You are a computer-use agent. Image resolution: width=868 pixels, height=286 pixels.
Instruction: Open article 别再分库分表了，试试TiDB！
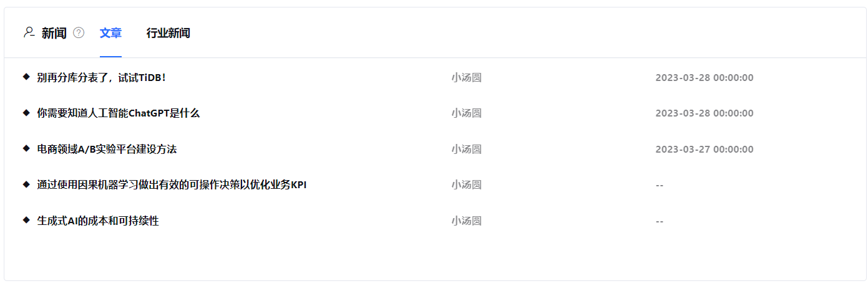(101, 77)
